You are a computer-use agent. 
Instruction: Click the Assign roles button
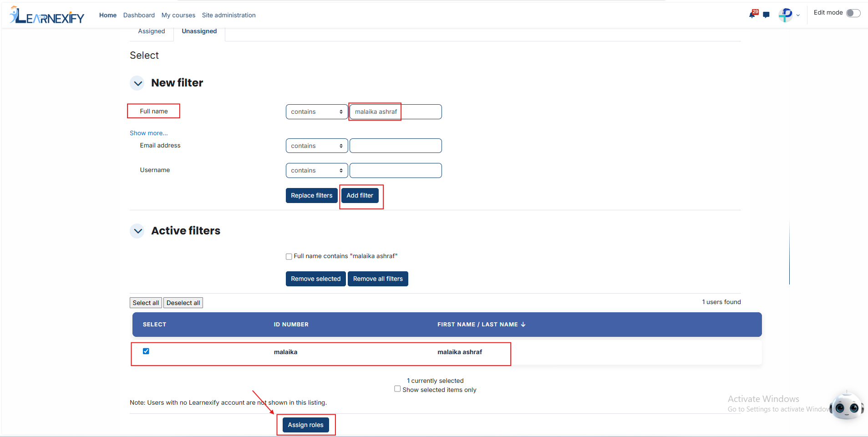coord(306,425)
